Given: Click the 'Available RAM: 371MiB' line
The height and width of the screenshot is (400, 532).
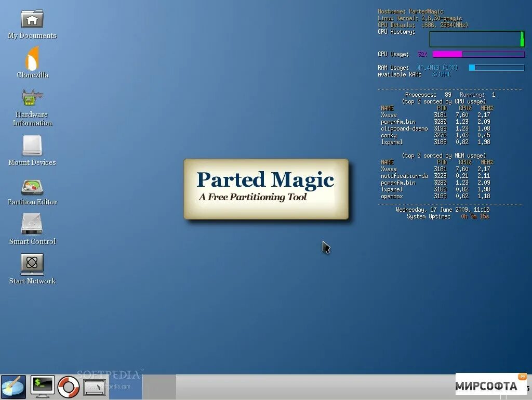Looking at the screenshot, I should (414, 74).
